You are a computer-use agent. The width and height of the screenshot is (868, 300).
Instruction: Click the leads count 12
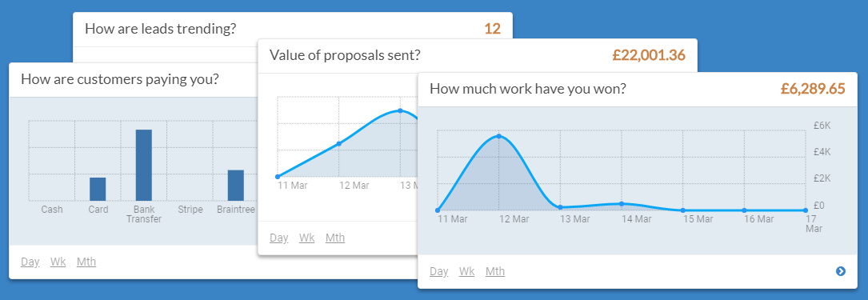493,29
